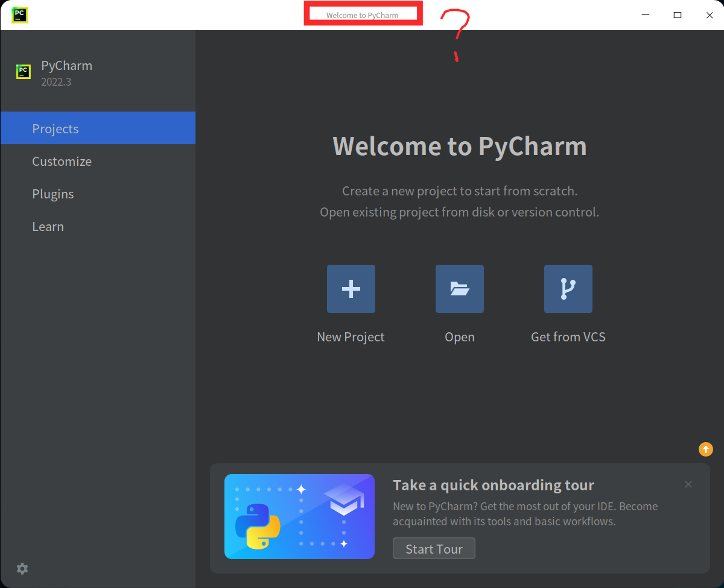Image resolution: width=724 pixels, height=588 pixels.
Task: Switch to the Plugins section
Action: coord(53,194)
